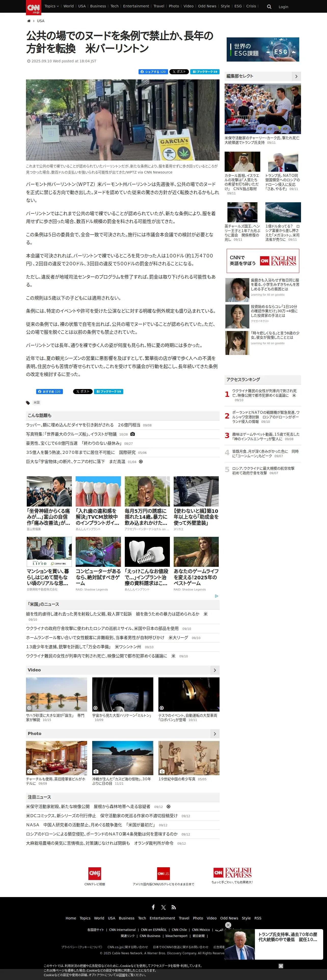Viewport: 327px width, 980px height.
Task: Click the main Burlington article photo
Action: point(122,120)
